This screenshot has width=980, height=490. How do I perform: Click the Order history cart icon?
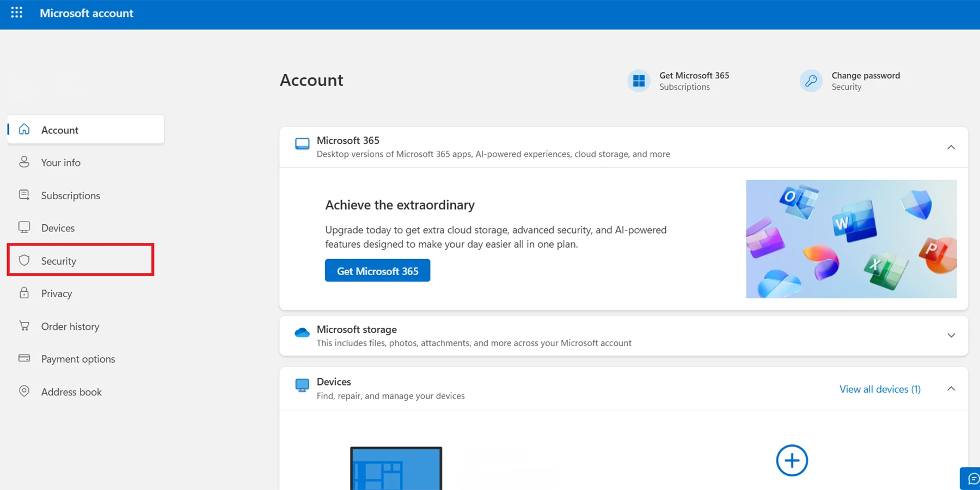(24, 326)
